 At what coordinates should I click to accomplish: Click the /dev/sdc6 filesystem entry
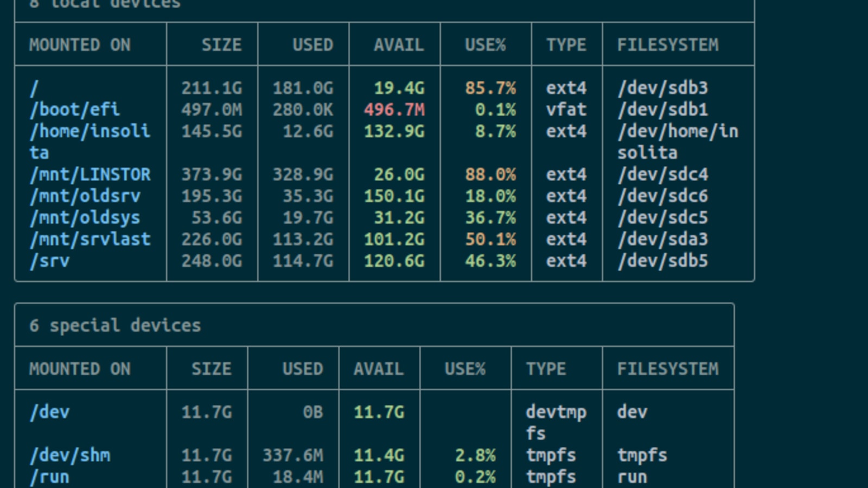point(663,196)
